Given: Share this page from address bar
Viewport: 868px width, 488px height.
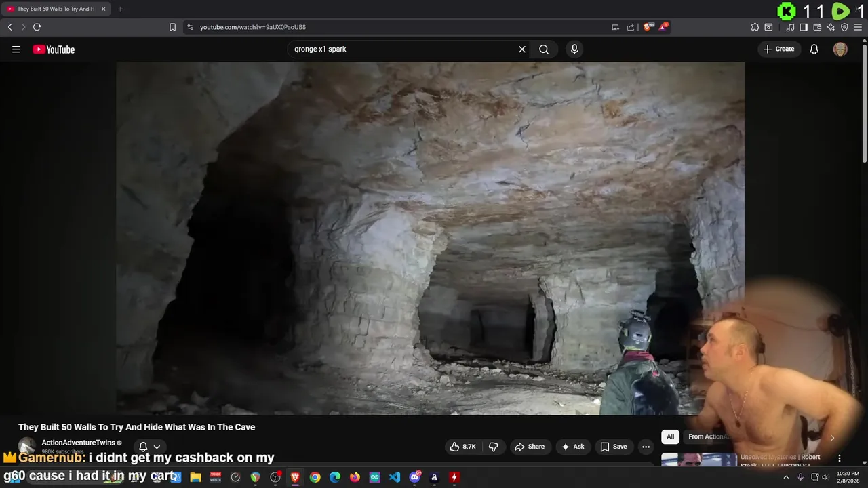Looking at the screenshot, I should 631,27.
